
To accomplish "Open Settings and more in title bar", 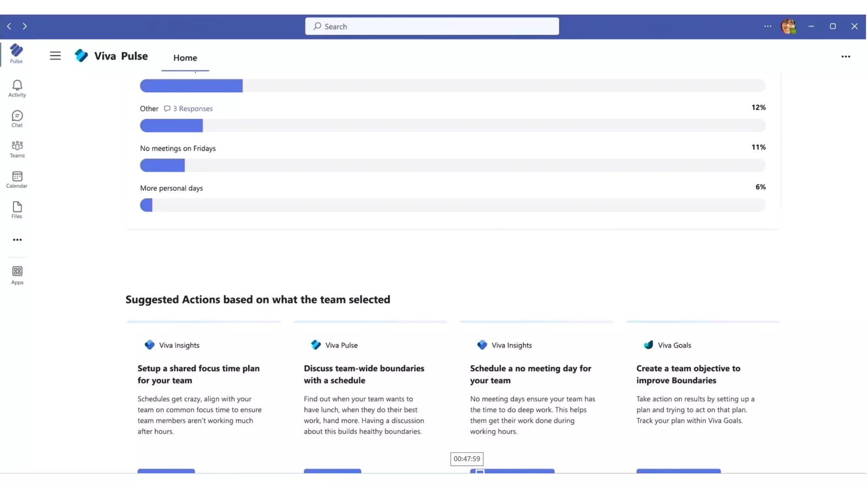I will [768, 26].
